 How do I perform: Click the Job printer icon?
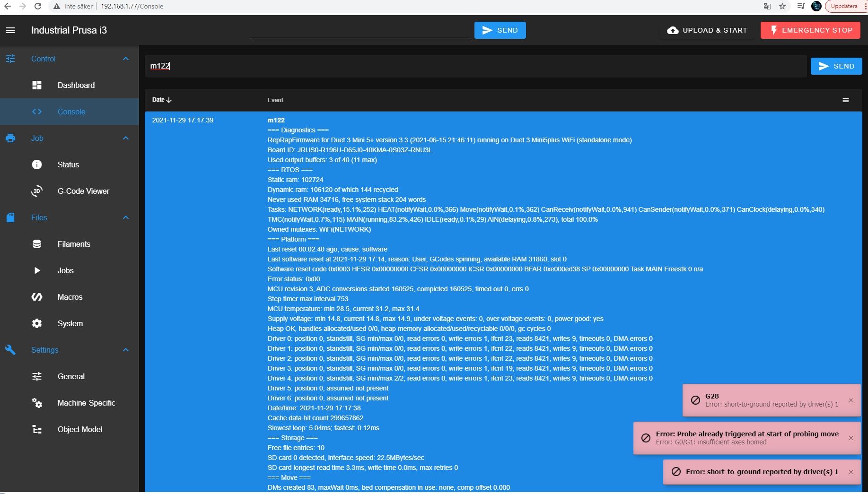(x=10, y=138)
